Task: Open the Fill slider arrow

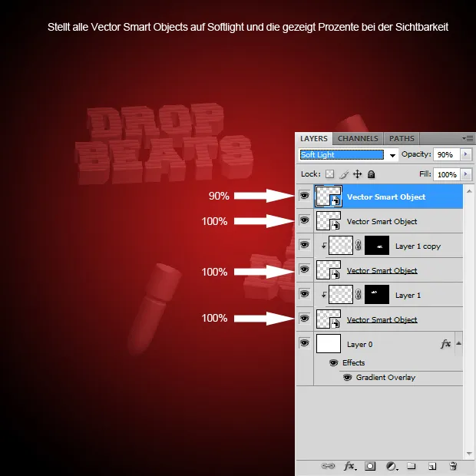Action: [x=466, y=174]
